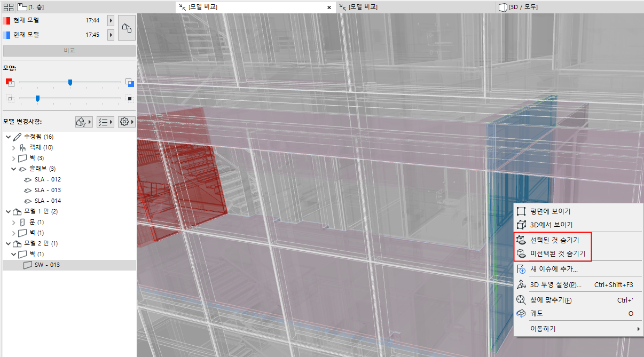The height and width of the screenshot is (357, 644).
Task: Collapse the 슬래브 (3) node
Action: [14, 169]
